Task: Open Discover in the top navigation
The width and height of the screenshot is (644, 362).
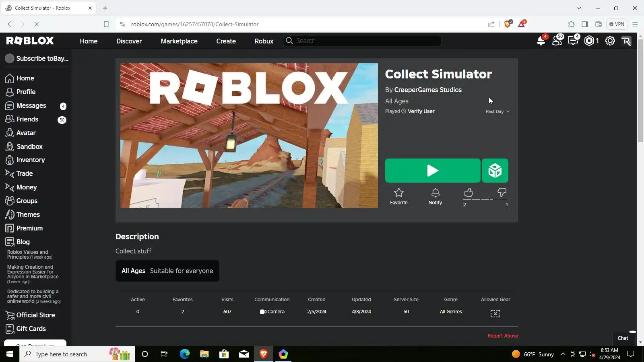Action: pyautogui.click(x=129, y=41)
